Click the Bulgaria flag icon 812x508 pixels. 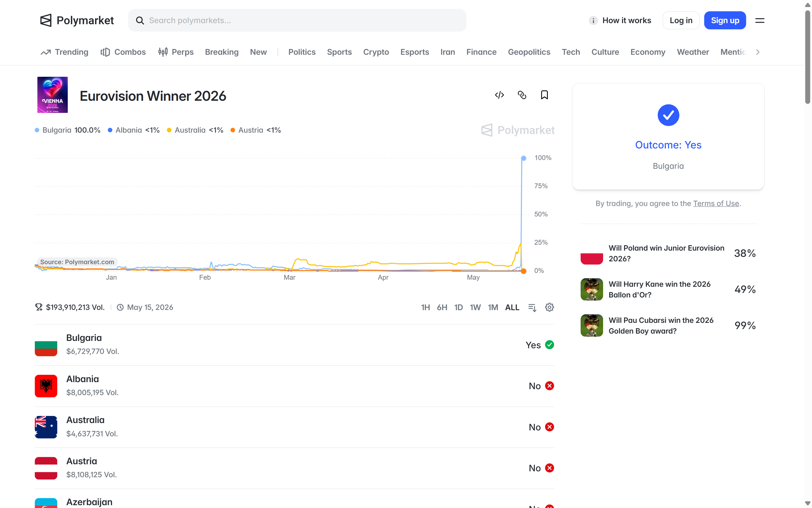pyautogui.click(x=46, y=345)
